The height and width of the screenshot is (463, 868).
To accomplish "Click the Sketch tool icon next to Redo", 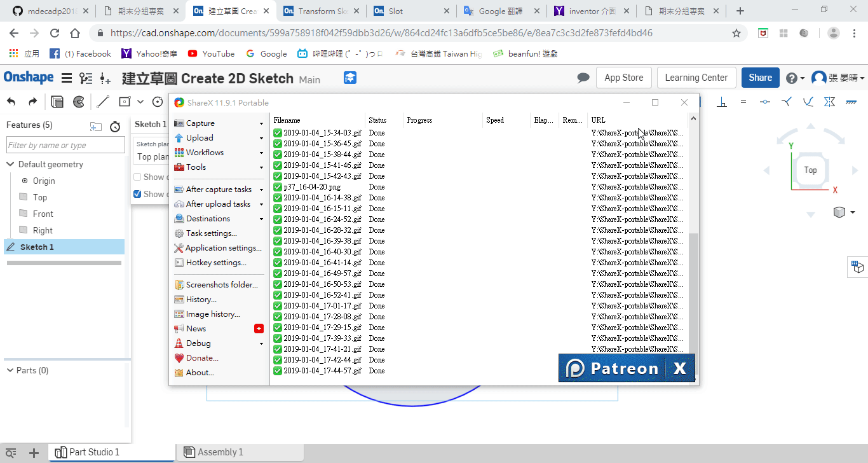I will tap(57, 102).
